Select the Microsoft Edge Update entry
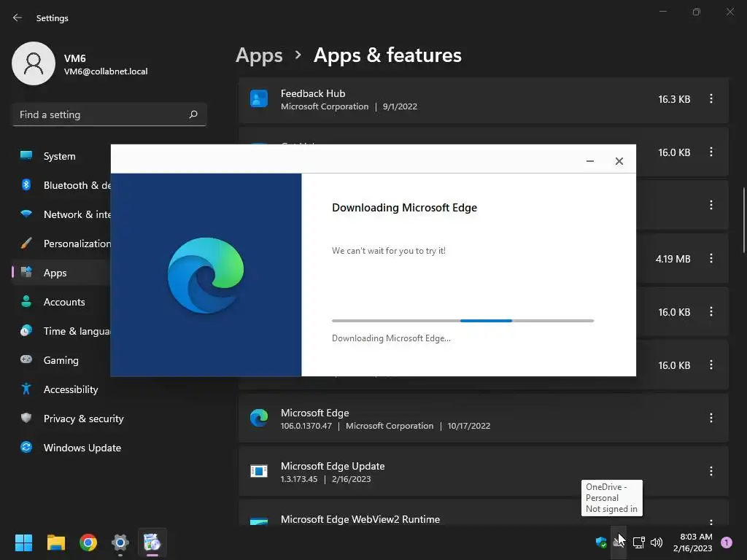This screenshot has width=747, height=560. click(x=484, y=472)
